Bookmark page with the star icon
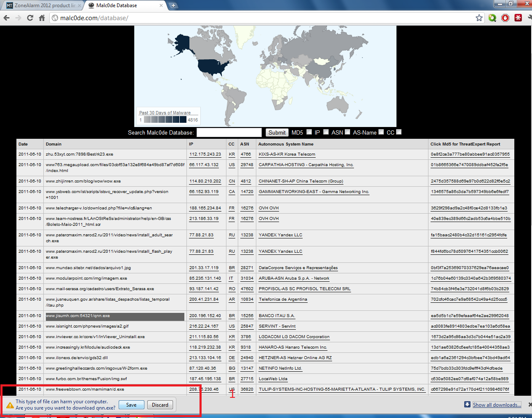 tap(479, 18)
